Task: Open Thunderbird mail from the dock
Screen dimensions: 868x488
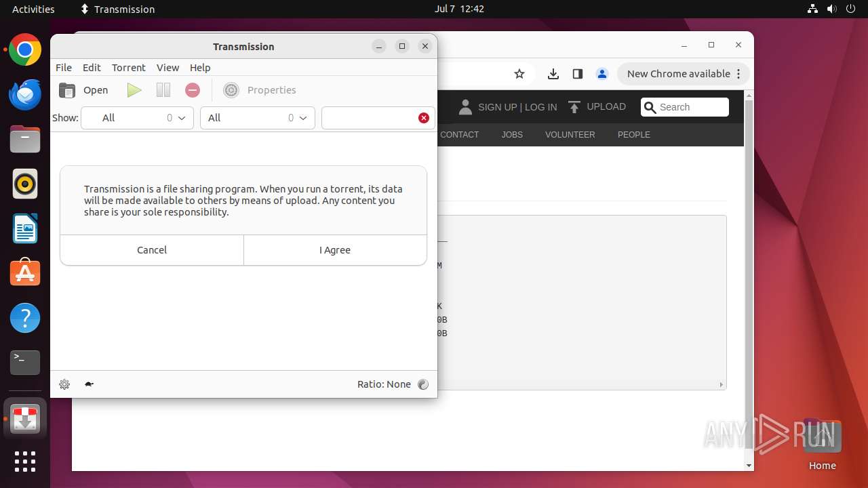Action: (25, 95)
